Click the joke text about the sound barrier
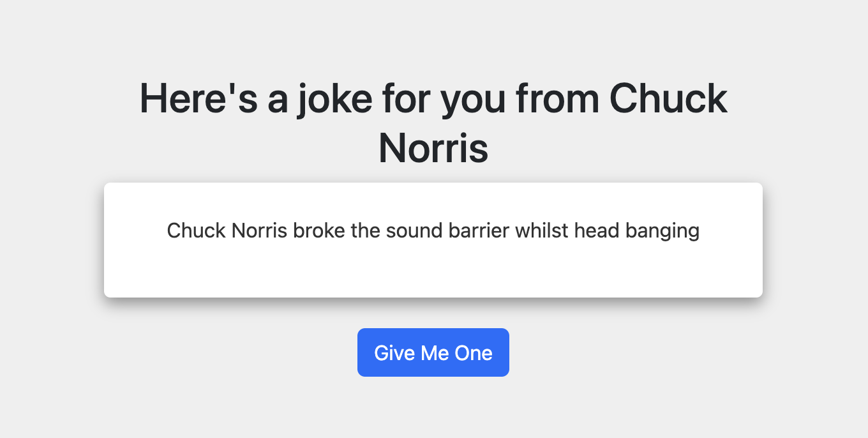The height and width of the screenshot is (438, 868). point(433,230)
